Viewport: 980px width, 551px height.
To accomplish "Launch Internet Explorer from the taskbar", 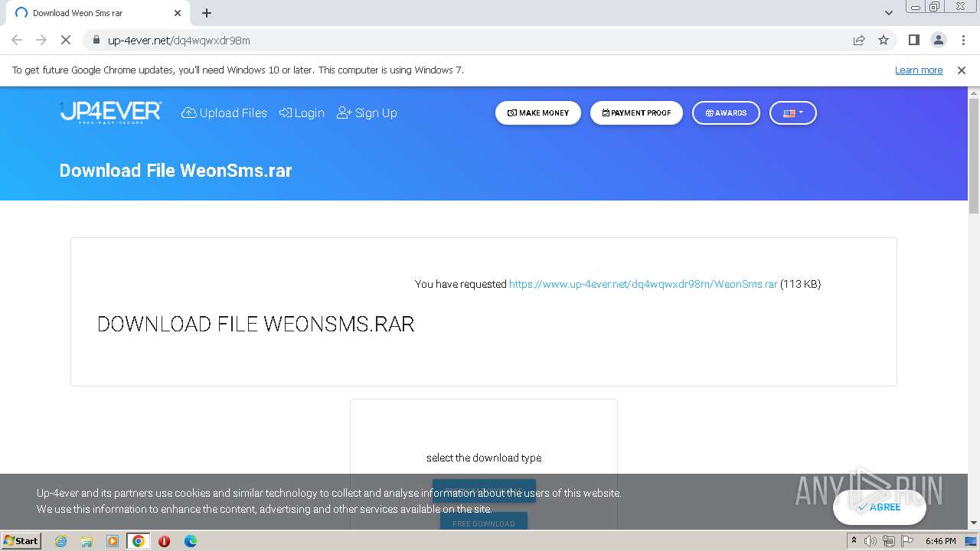I will (60, 541).
